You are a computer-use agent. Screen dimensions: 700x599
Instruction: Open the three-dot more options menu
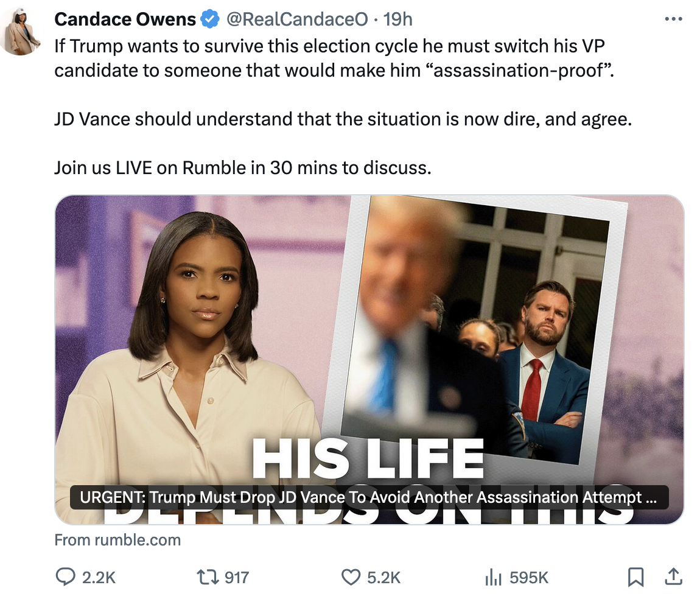(x=673, y=19)
